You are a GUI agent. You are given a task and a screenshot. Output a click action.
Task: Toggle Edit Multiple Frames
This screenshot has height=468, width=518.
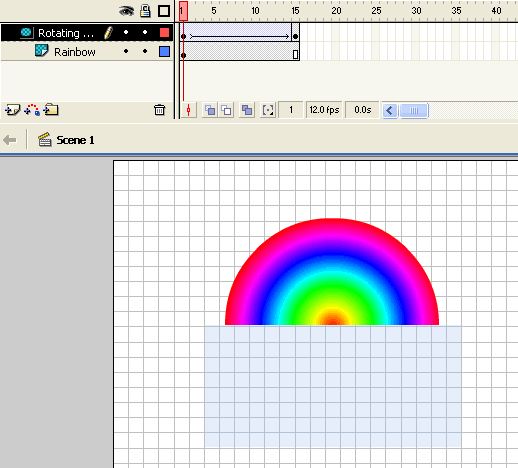coord(247,110)
